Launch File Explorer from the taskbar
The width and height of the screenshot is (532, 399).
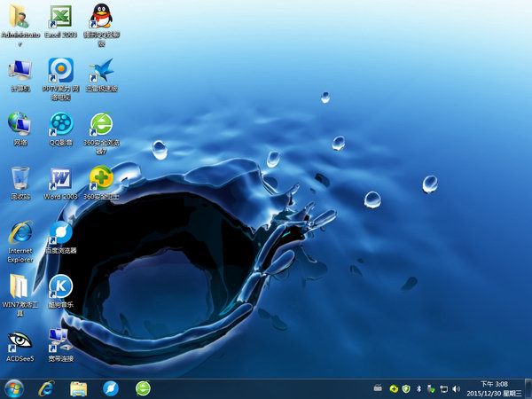coord(78,388)
